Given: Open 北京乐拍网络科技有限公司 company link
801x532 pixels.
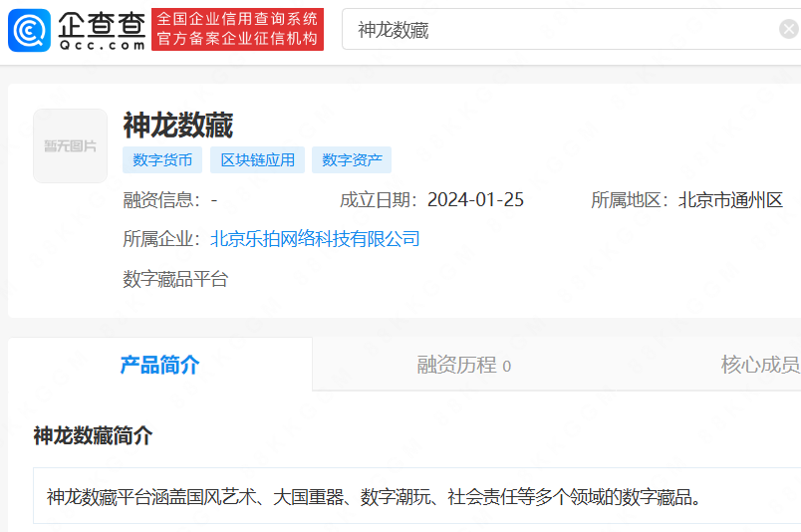Looking at the screenshot, I should [315, 239].
